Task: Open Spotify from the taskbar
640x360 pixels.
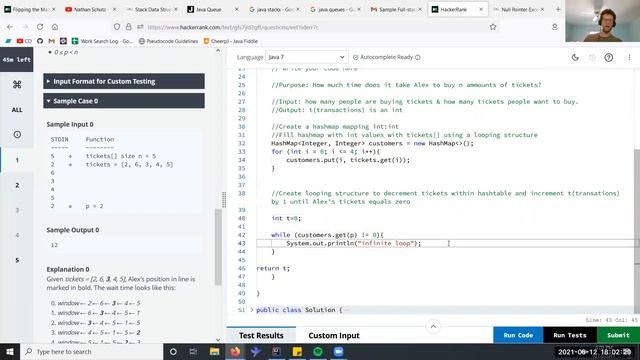Action: 318,351
